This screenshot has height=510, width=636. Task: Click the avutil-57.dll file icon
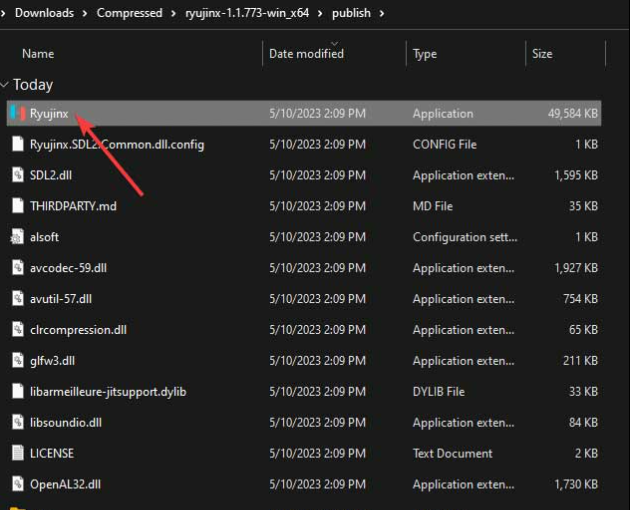click(18, 299)
